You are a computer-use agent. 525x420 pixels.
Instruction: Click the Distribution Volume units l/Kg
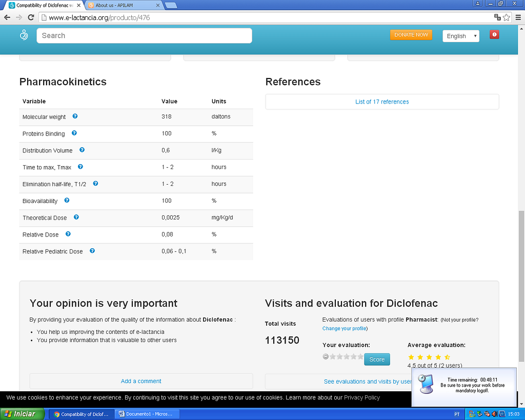216,150
